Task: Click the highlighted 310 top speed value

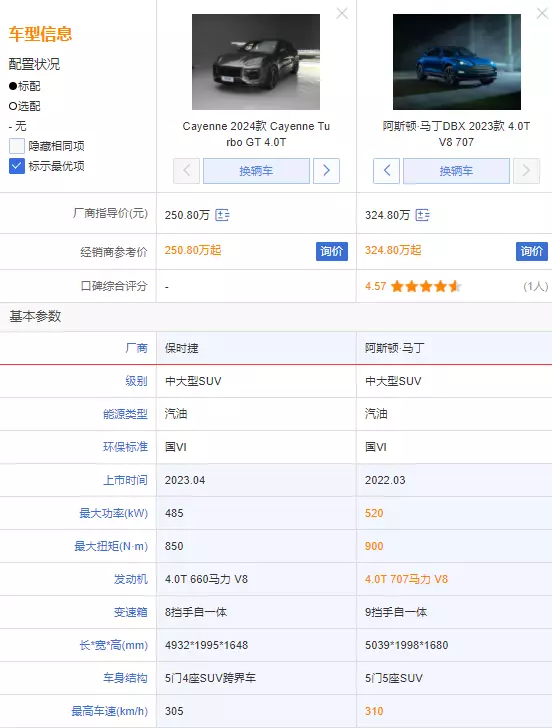Action: [x=374, y=711]
